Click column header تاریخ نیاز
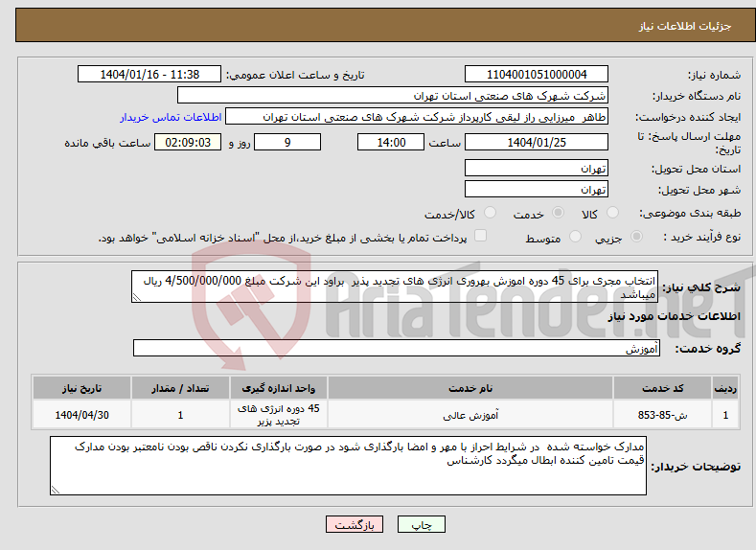 [82, 388]
